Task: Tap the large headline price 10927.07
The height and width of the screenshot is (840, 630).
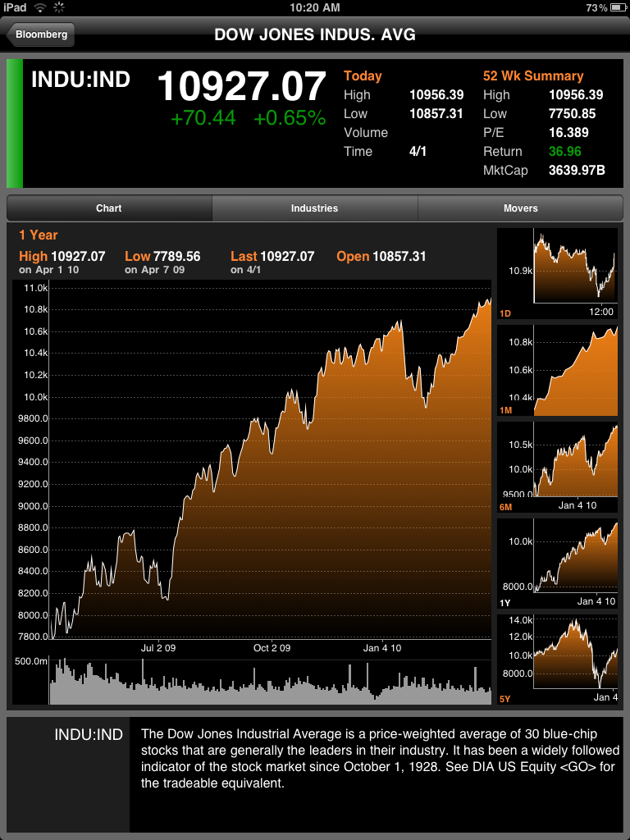Action: pyautogui.click(x=242, y=86)
